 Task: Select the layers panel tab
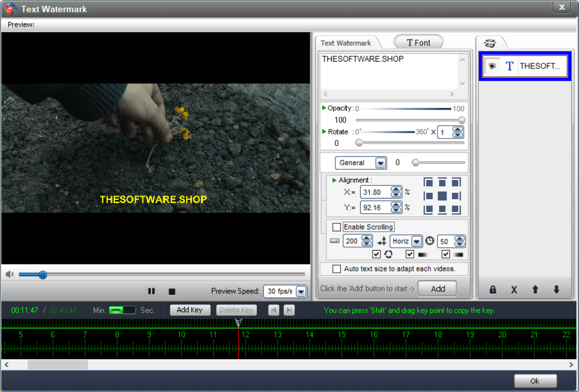(490, 43)
